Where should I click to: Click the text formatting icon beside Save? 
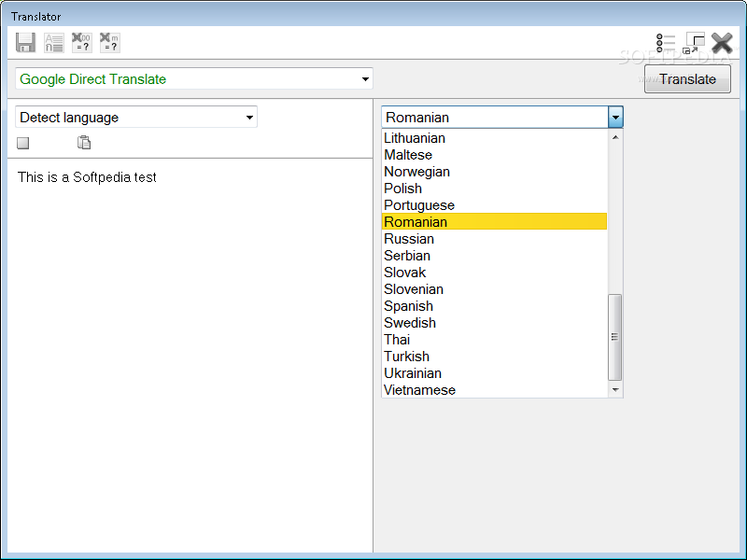(x=54, y=42)
